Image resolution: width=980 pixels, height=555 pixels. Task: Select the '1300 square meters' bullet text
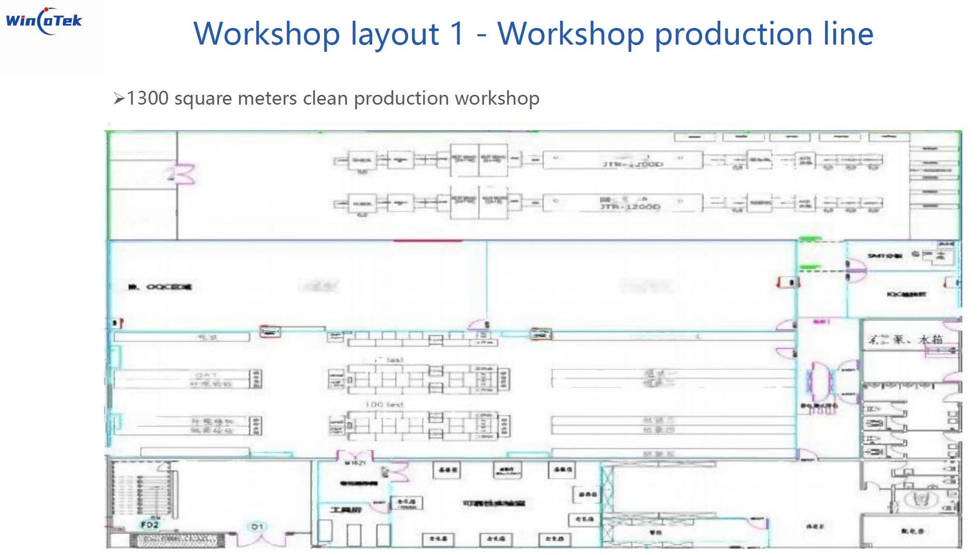(333, 98)
